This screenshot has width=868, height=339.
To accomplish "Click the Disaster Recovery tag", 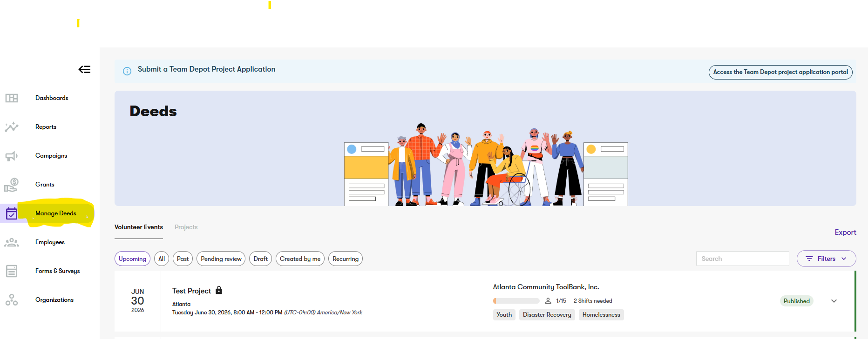I will [x=547, y=315].
